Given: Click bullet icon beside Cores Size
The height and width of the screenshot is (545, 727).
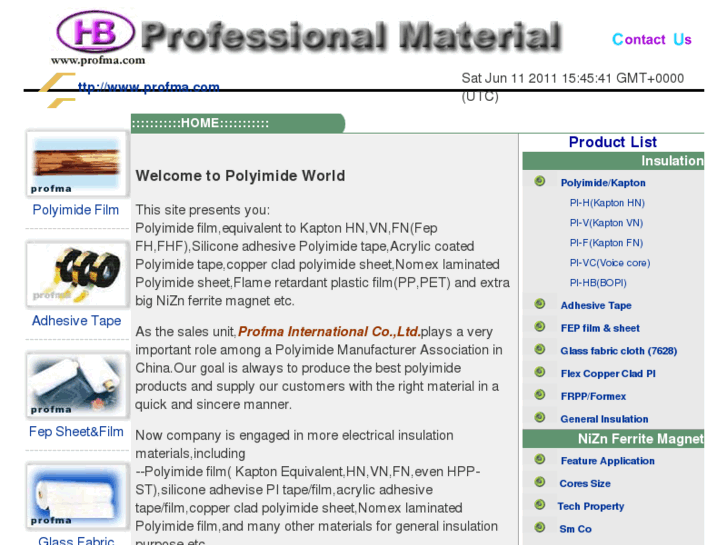Looking at the screenshot, I should tap(540, 482).
